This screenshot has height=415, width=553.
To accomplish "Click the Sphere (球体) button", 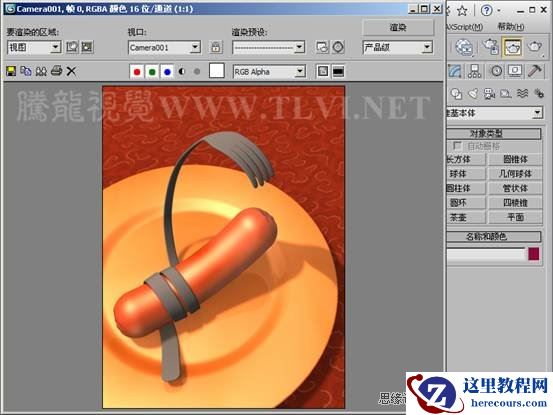I will (x=466, y=174).
